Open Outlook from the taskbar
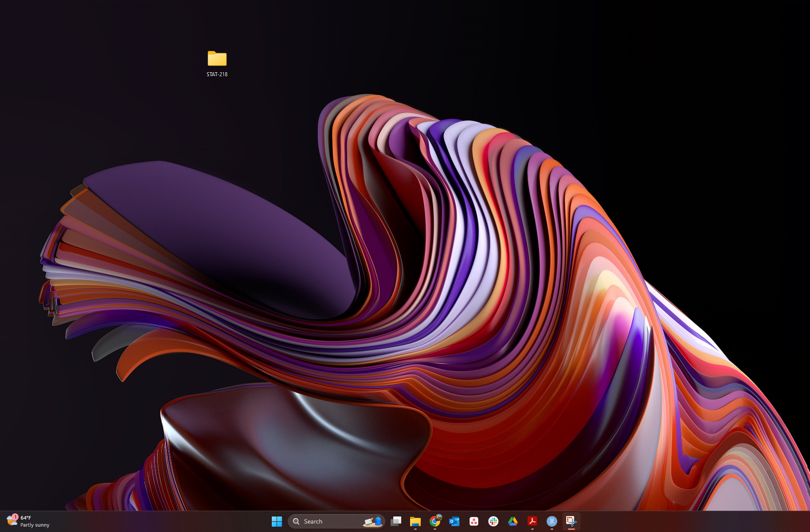The image size is (810, 532). pyautogui.click(x=454, y=521)
